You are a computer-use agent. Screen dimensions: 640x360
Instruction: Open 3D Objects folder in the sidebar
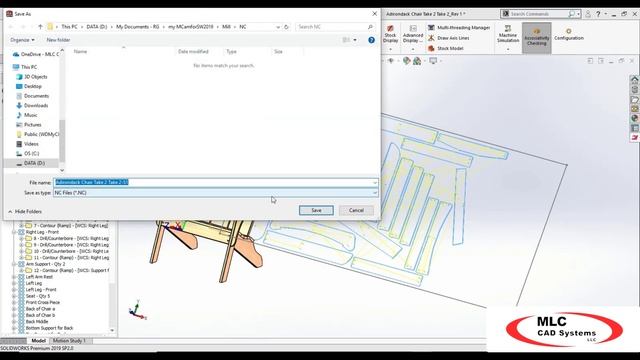pos(31,77)
